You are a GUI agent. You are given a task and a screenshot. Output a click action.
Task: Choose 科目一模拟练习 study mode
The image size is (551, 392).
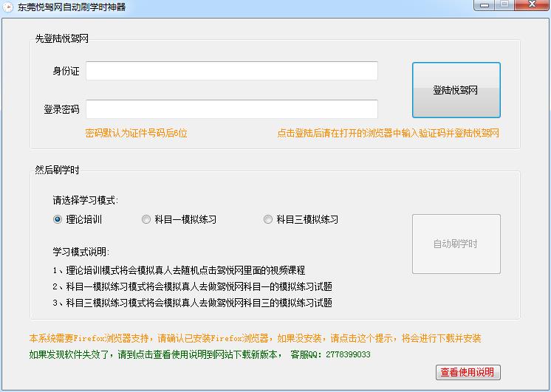146,219
